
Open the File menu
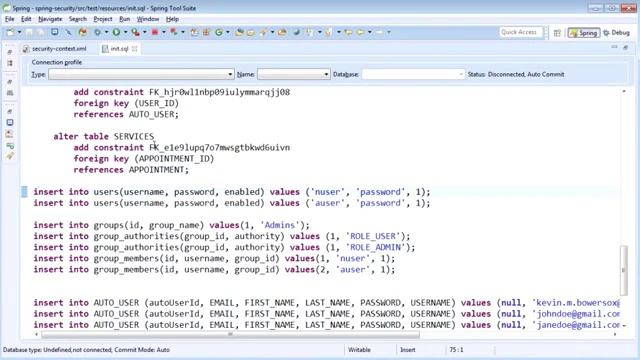[9, 19]
